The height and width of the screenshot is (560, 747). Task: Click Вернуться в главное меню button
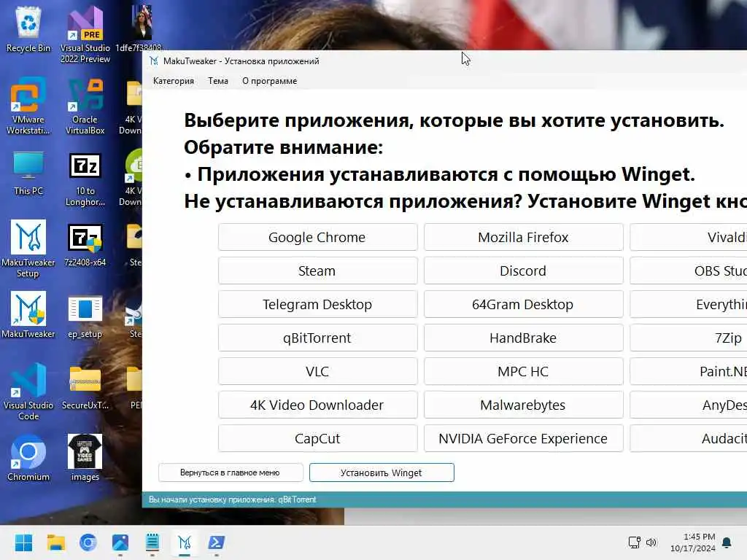231,472
